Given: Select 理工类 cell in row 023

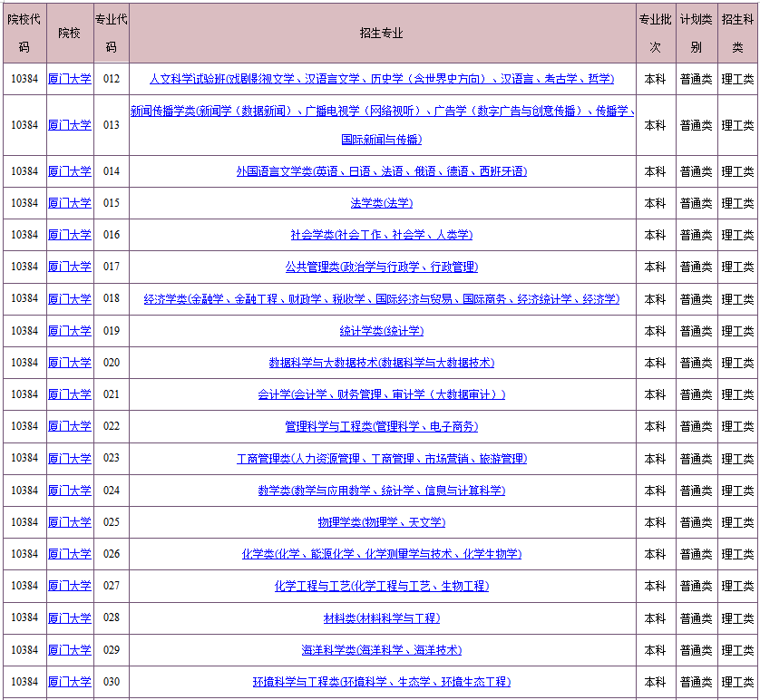Looking at the screenshot, I should [737, 458].
